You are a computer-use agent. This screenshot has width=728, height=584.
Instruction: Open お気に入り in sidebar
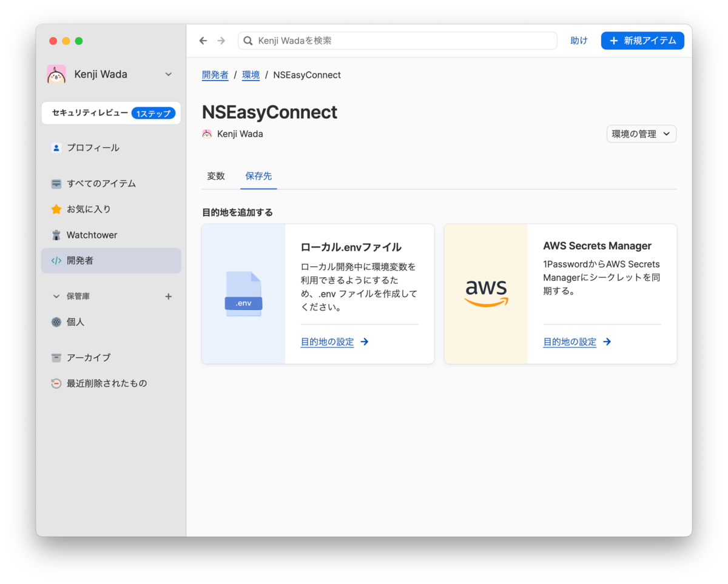pyautogui.click(x=111, y=209)
